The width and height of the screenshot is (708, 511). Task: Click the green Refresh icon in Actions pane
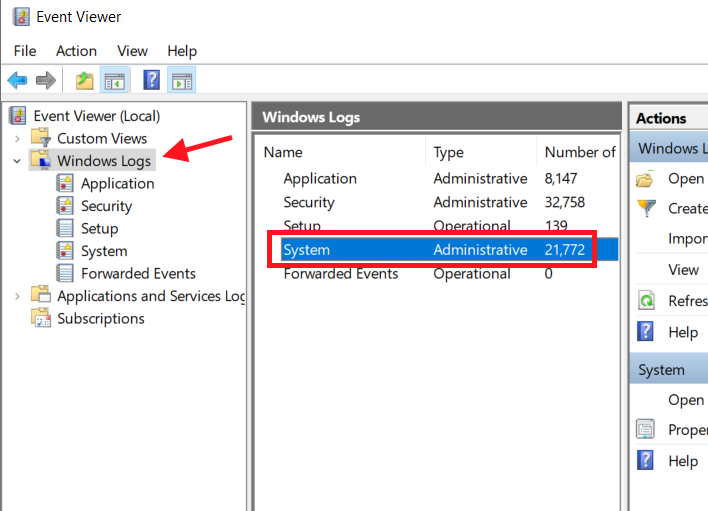(x=646, y=300)
